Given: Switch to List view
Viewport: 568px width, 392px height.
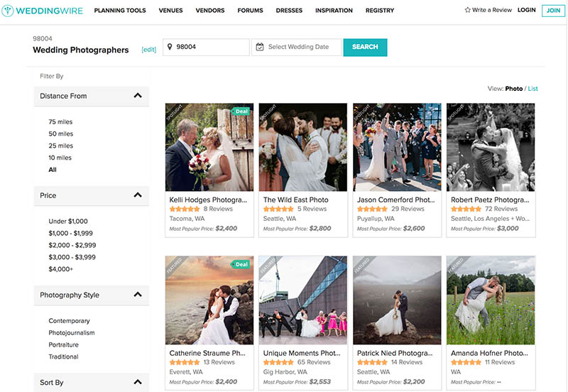Looking at the screenshot, I should tap(533, 88).
